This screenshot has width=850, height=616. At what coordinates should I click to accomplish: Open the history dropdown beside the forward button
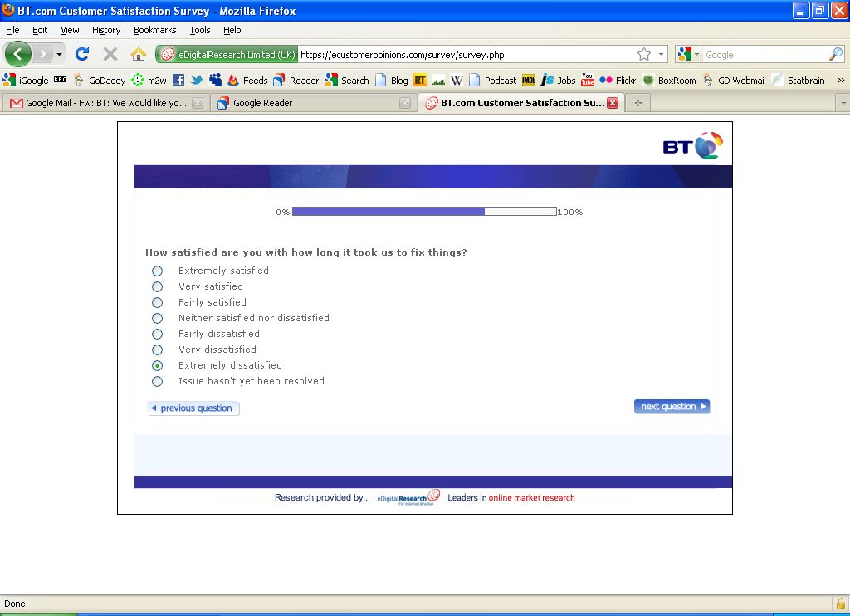point(59,55)
